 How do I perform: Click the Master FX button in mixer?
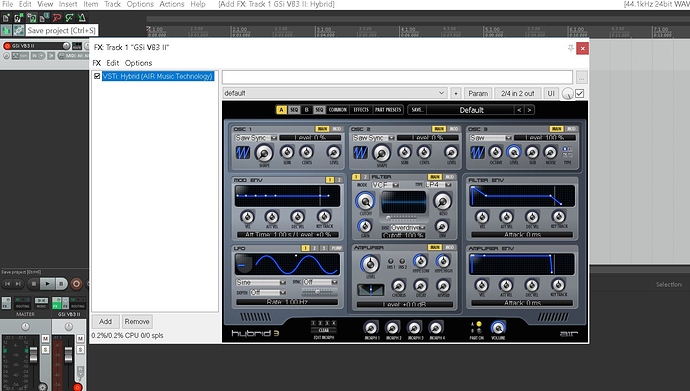7,303
